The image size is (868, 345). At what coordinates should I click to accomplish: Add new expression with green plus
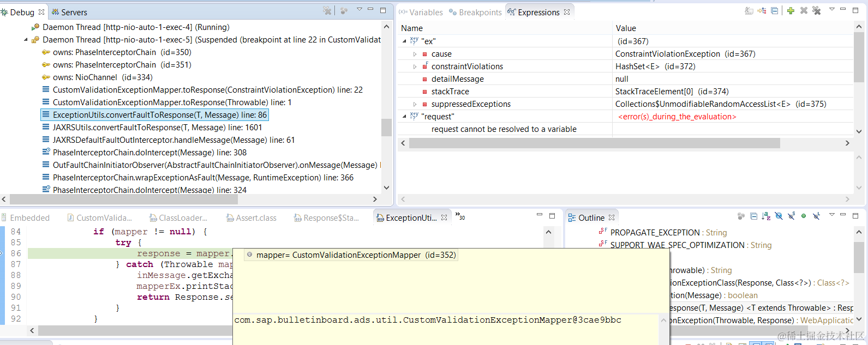click(x=791, y=11)
